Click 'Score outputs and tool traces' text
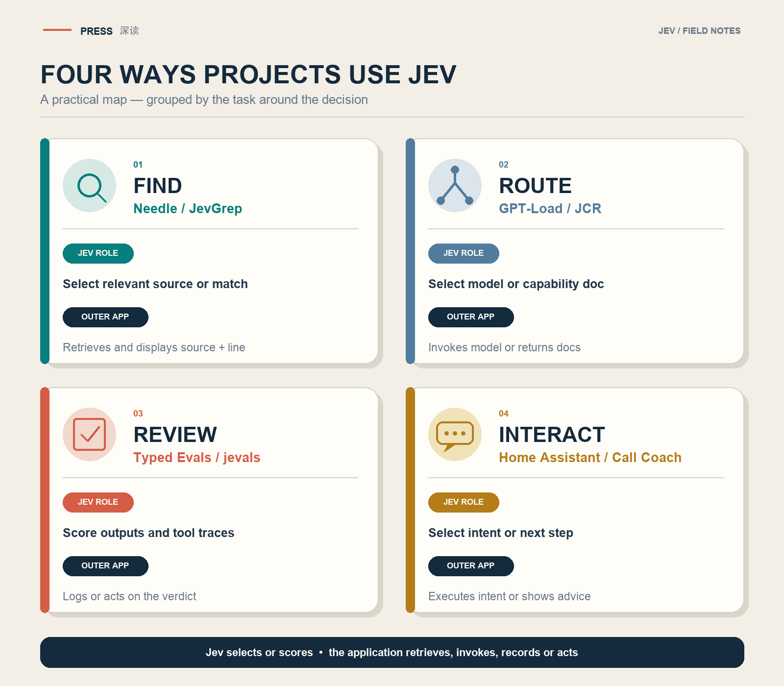 point(148,533)
